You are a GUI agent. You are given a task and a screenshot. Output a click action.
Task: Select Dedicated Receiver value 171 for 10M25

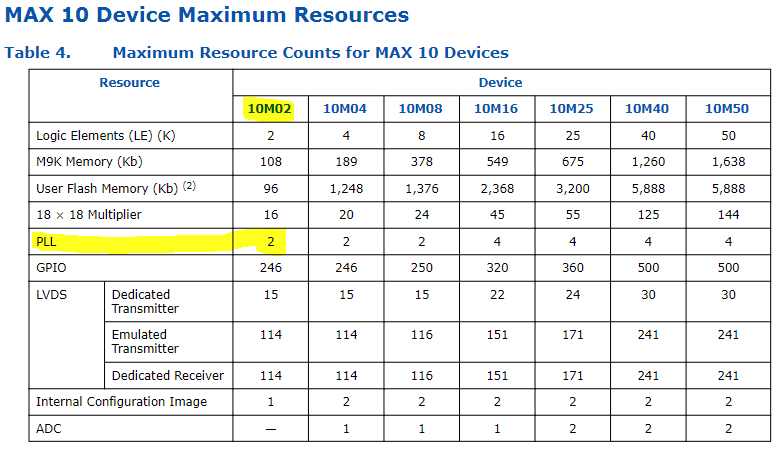pyautogui.click(x=573, y=376)
